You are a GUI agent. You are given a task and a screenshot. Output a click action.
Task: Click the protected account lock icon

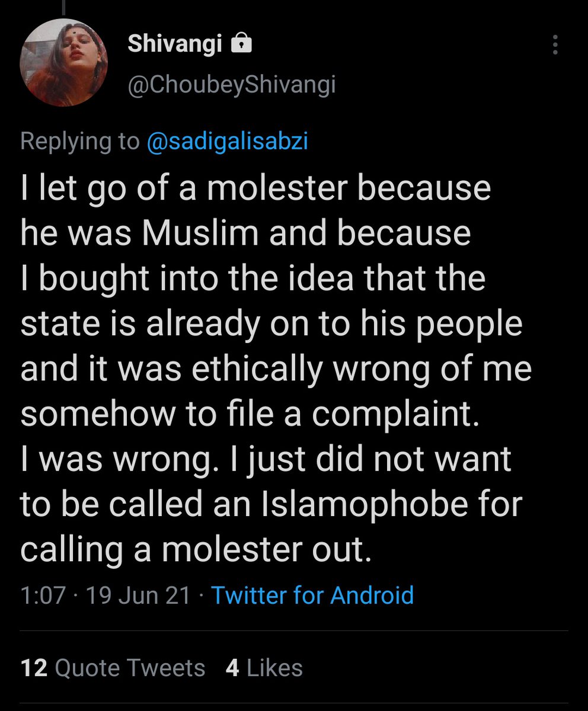(x=240, y=44)
